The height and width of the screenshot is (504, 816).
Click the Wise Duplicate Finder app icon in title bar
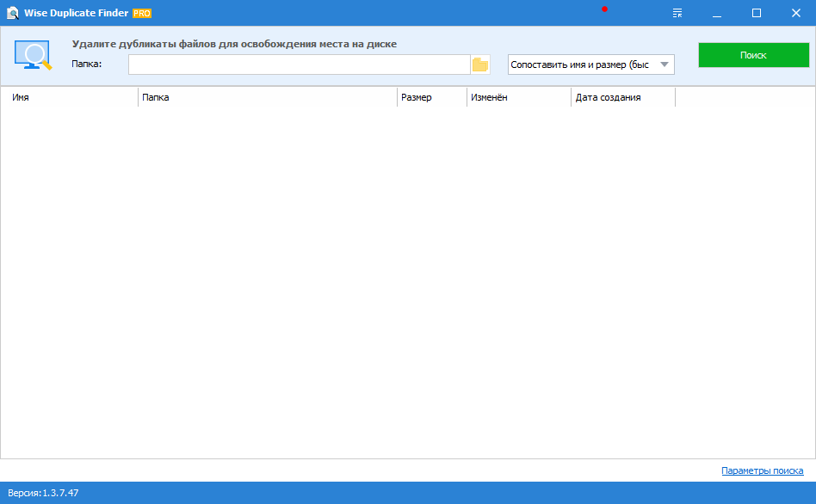(13, 14)
